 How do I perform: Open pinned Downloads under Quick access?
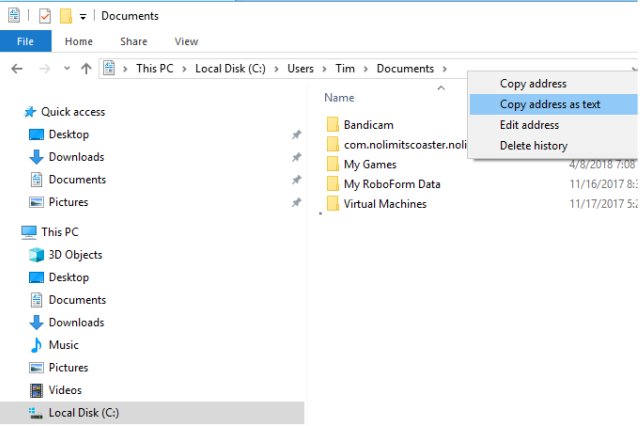tap(76, 157)
